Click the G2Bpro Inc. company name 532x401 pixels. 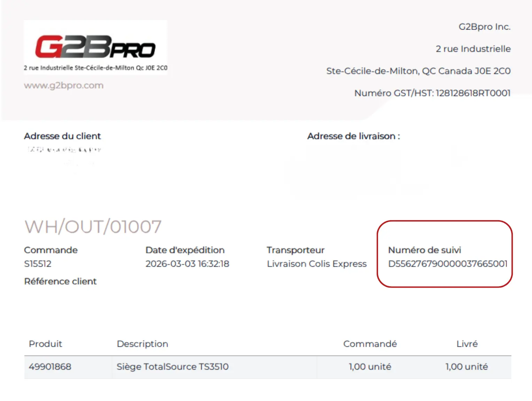point(484,27)
